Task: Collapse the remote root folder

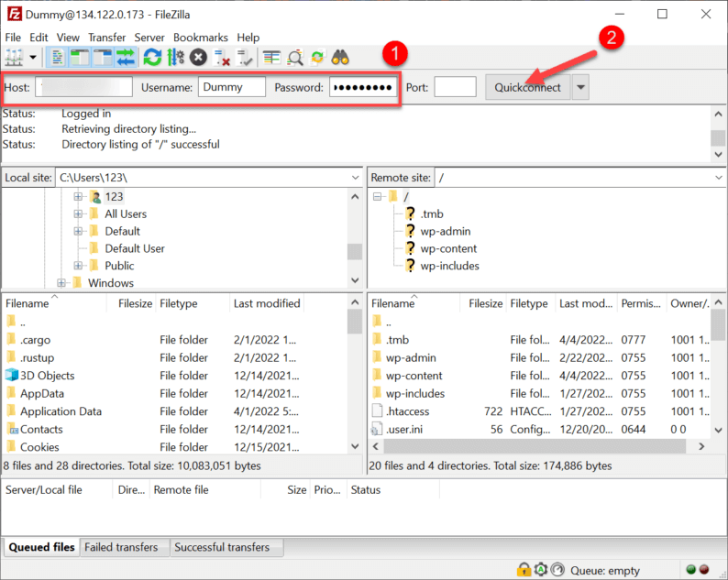Action: (378, 197)
